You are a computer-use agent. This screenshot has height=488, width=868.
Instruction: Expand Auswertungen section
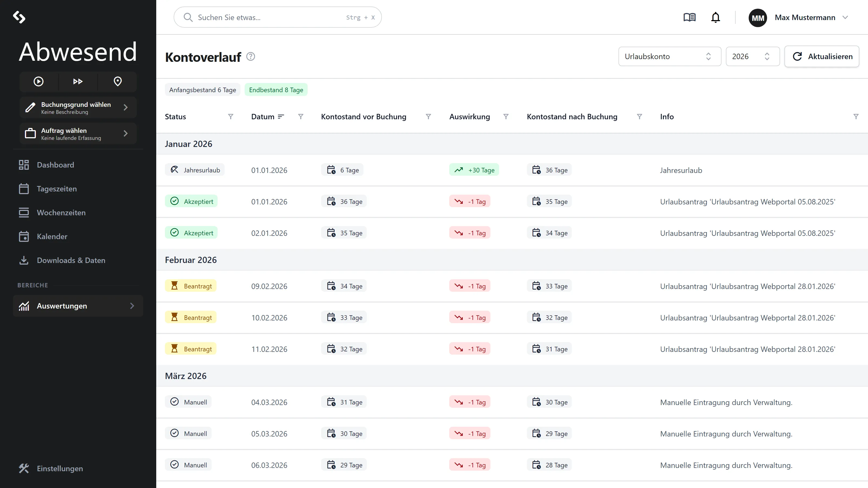tap(78, 306)
